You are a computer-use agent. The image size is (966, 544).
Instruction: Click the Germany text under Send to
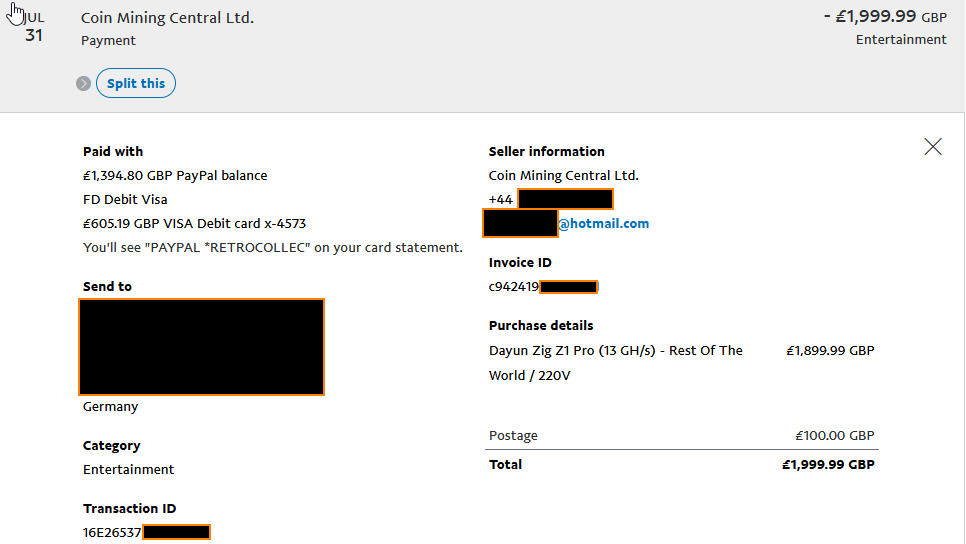(x=110, y=407)
